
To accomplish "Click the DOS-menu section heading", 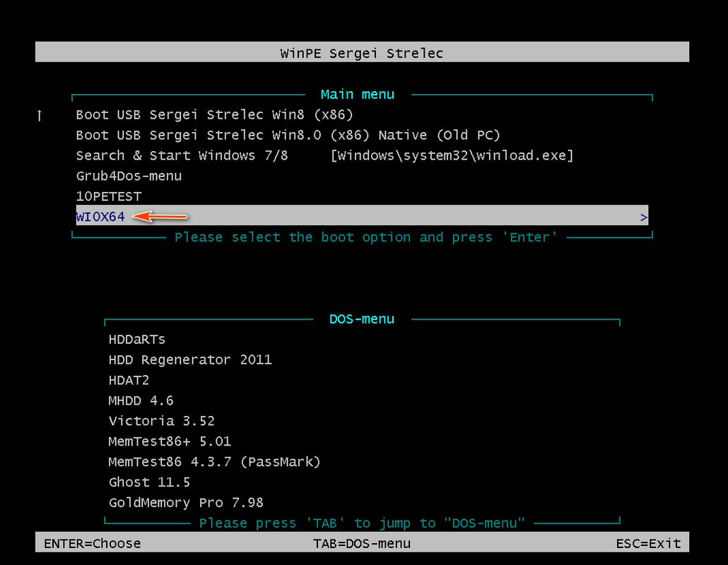I will (362, 319).
